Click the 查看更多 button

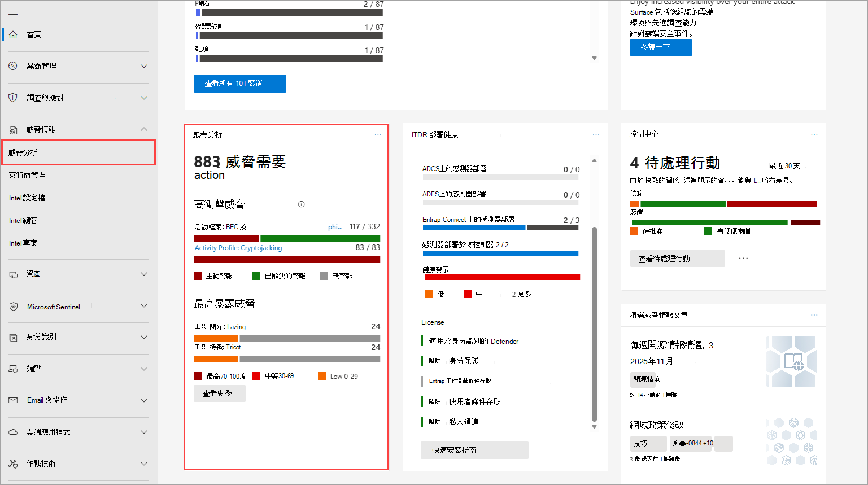tap(220, 393)
